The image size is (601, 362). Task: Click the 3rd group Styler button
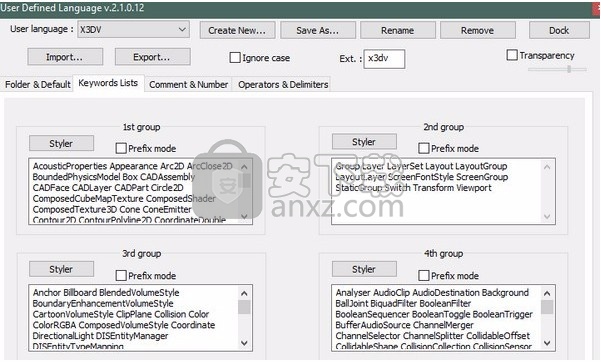(61, 269)
